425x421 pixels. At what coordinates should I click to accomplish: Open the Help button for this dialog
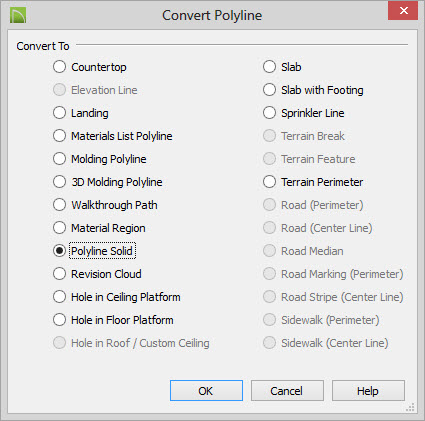[x=368, y=391]
